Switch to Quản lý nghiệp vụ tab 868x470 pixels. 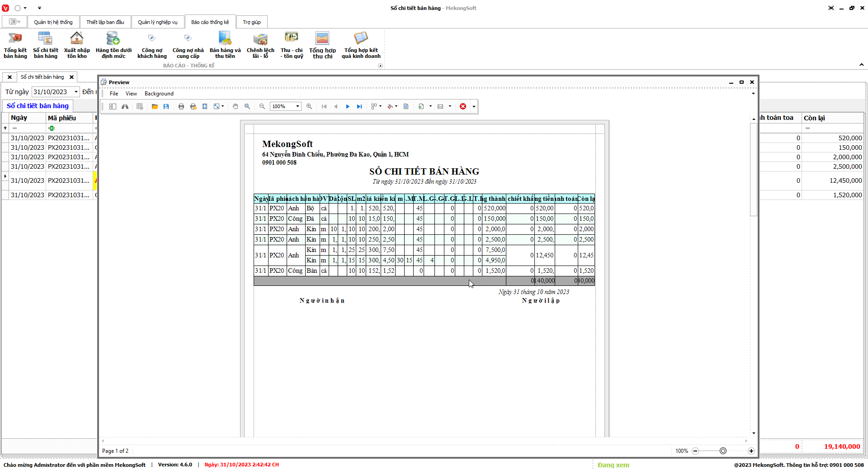tap(158, 22)
